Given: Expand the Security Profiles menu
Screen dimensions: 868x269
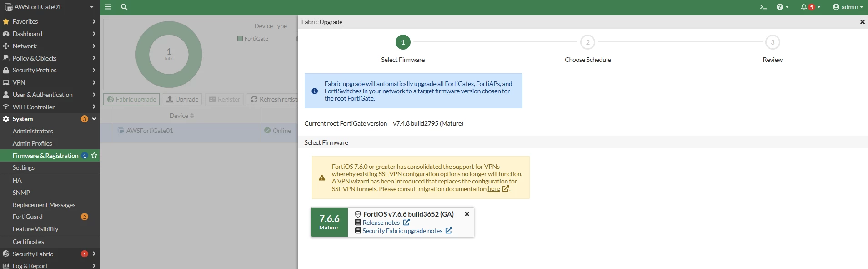Looking at the screenshot, I should 50,70.
